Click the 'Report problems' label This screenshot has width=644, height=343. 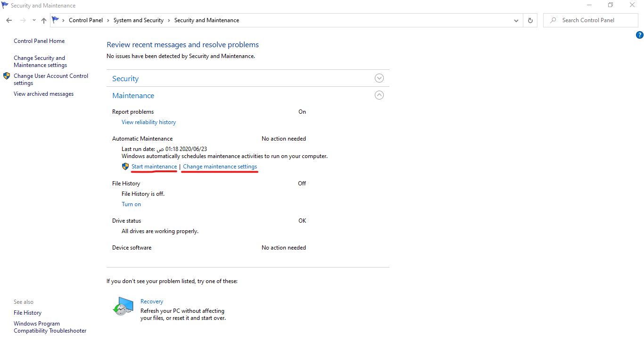133,112
